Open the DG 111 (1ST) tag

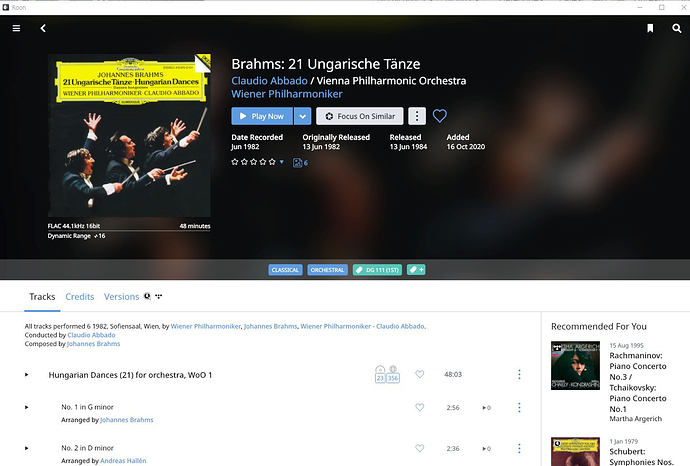(x=378, y=270)
